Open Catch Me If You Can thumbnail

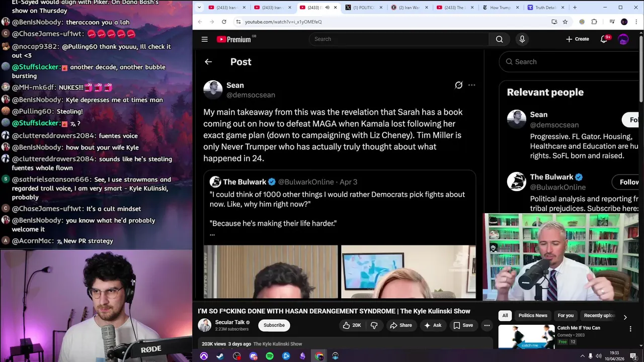click(526, 336)
